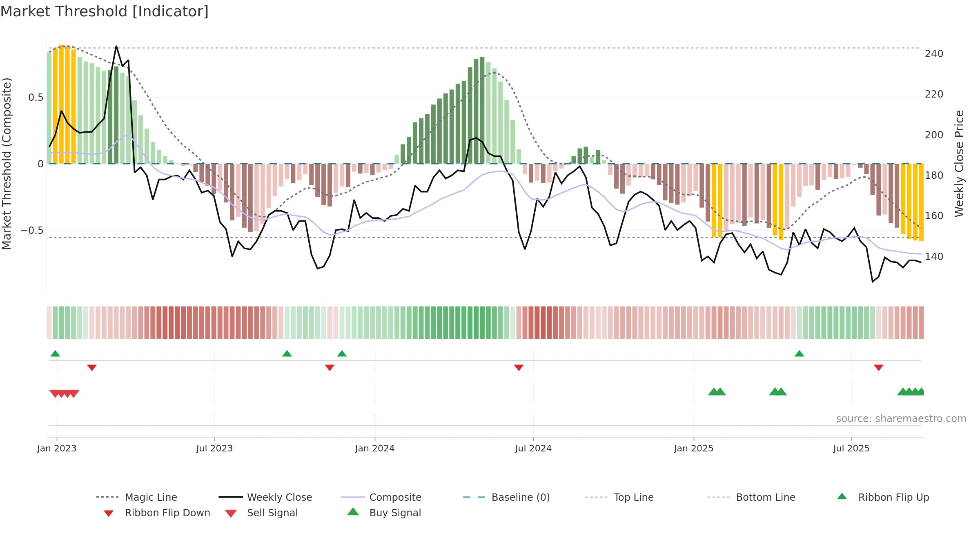
Task: Toggle the Sell Signal legend entry
Action: (x=261, y=513)
